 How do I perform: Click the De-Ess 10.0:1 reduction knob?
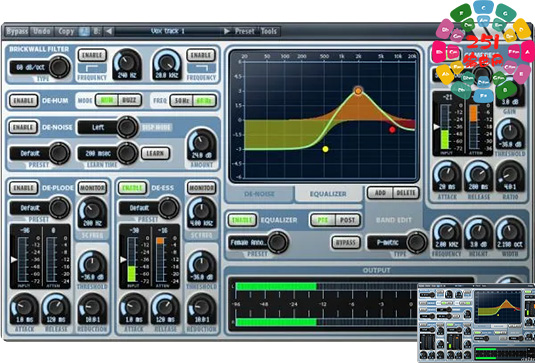click(201, 309)
